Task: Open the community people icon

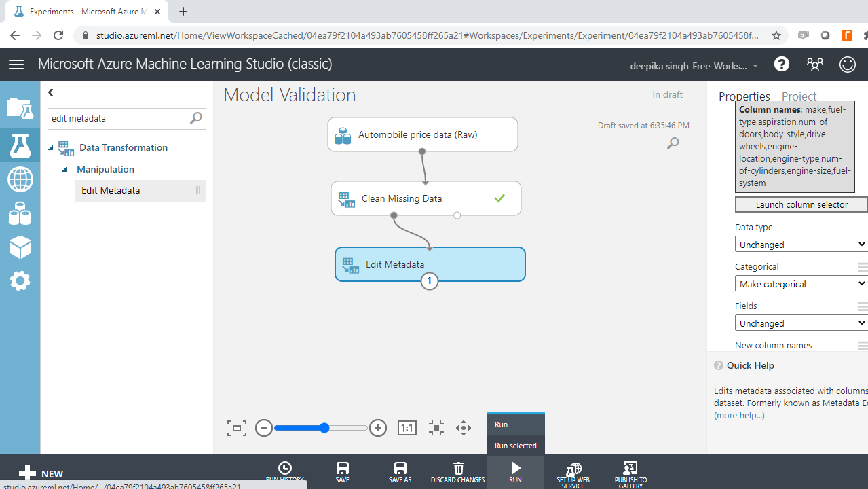Action: [815, 65]
